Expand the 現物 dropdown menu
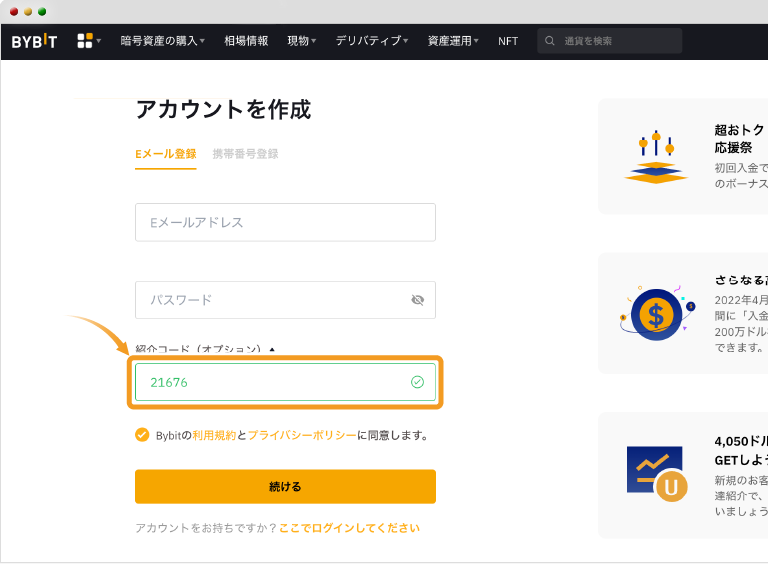 tap(302, 41)
